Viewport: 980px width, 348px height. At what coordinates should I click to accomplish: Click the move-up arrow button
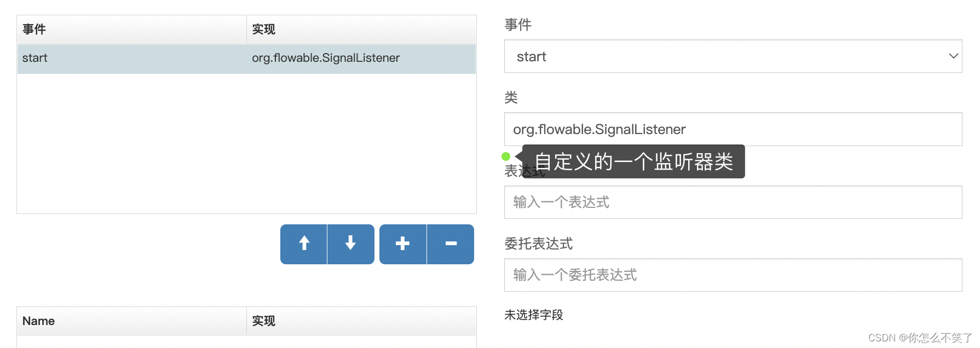click(304, 244)
